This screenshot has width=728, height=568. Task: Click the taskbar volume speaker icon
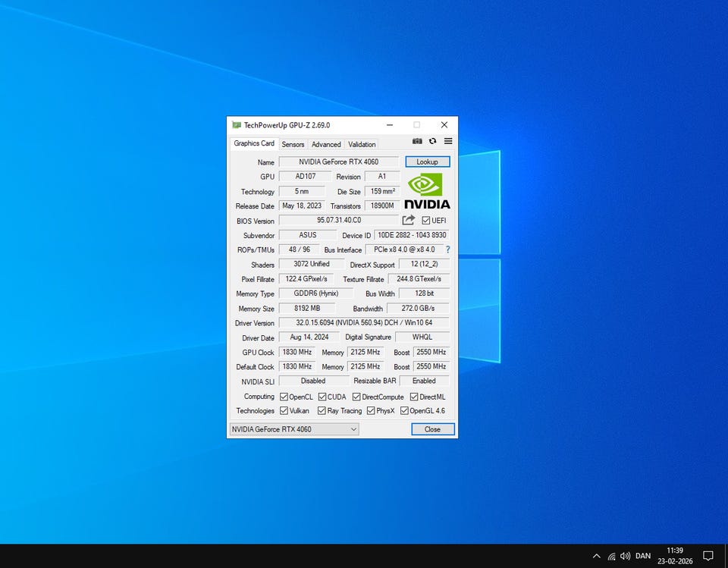(x=625, y=556)
